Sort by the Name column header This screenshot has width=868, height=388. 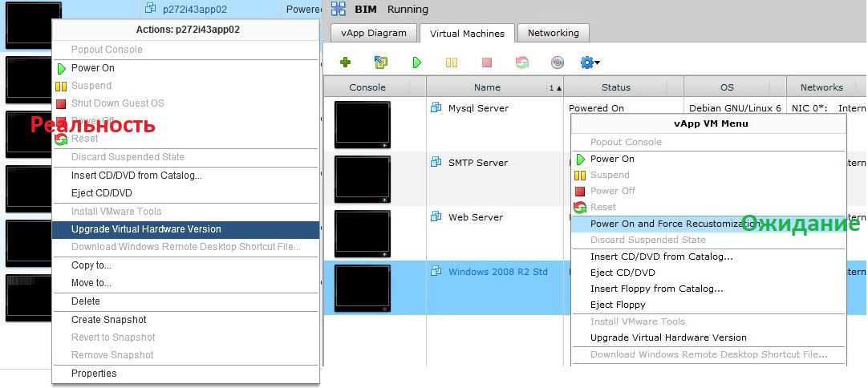pos(487,87)
